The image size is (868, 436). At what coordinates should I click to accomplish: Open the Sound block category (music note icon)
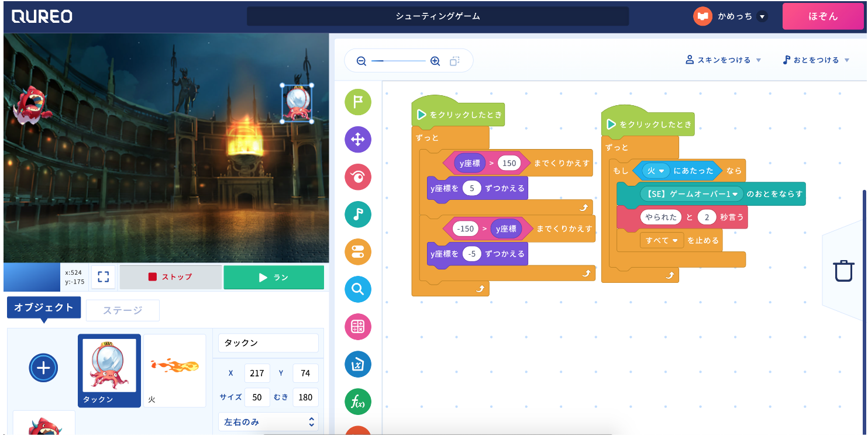[358, 214]
